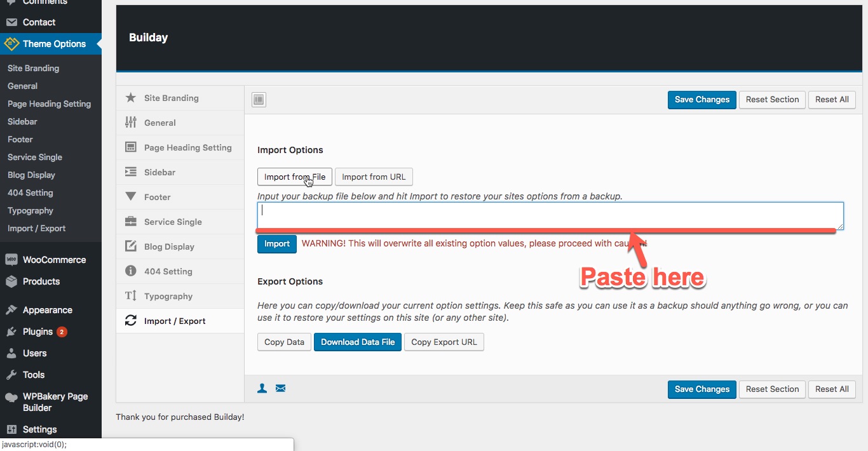The image size is (868, 451).
Task: Click the Plugins plug icon
Action: (11, 332)
